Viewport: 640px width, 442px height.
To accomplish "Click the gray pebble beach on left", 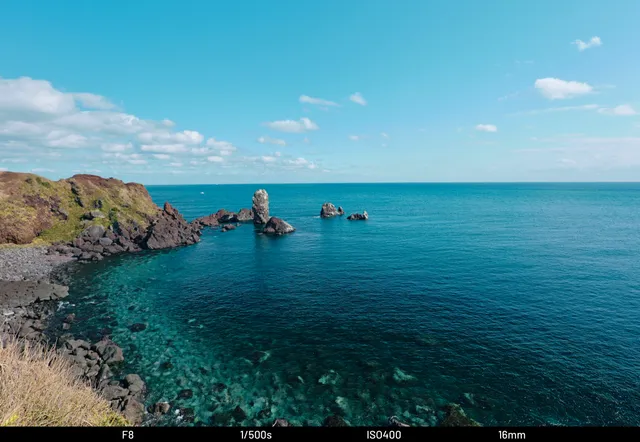I will [x=30, y=265].
